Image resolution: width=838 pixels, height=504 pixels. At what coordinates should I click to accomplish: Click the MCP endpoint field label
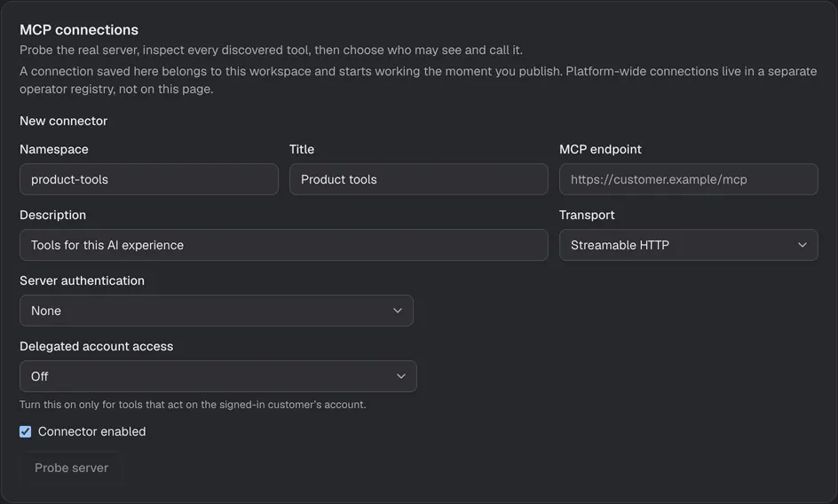click(600, 150)
